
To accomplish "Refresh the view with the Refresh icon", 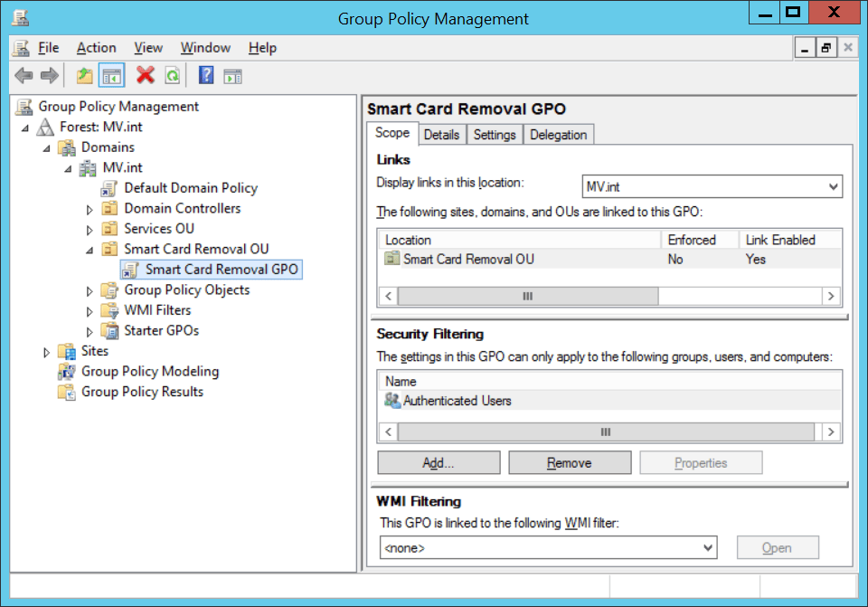I will pos(172,75).
